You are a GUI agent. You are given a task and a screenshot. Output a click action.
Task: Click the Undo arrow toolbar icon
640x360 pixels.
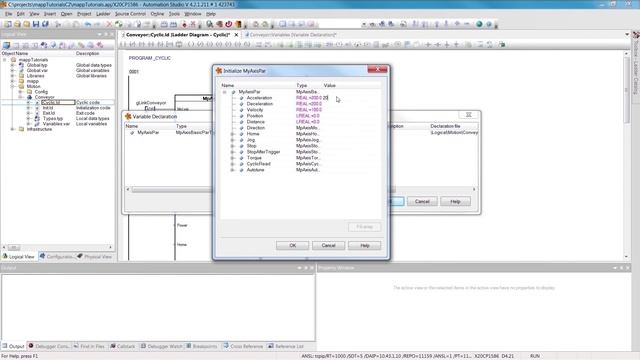coord(87,24)
